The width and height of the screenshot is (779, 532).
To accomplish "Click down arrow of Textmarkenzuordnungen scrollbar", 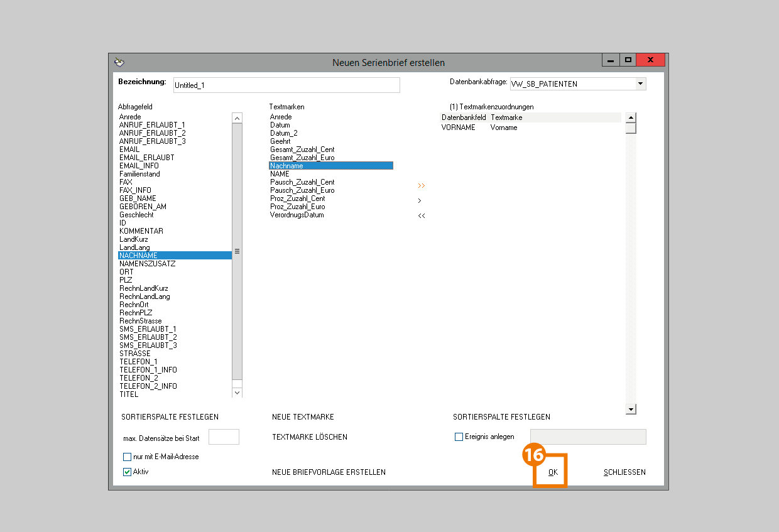I will [631, 410].
